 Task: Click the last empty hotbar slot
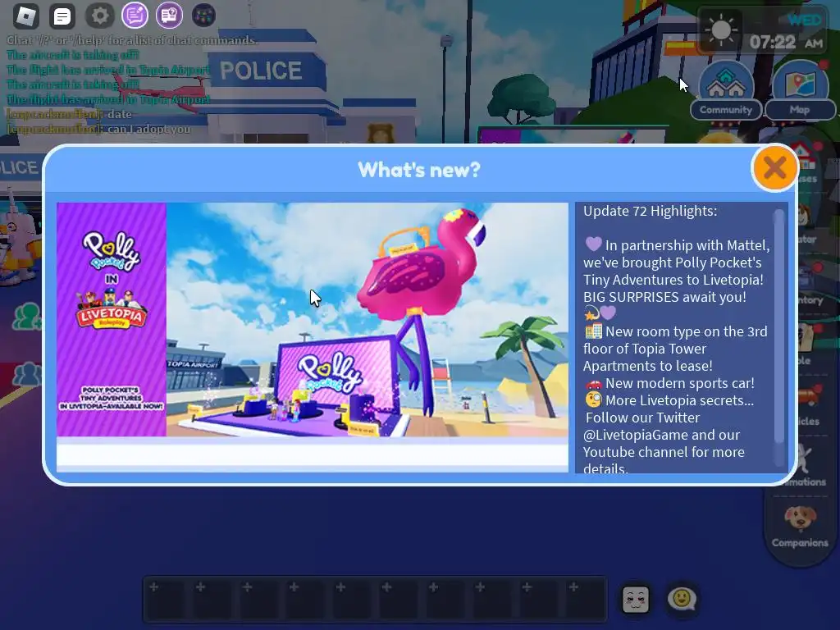click(585, 599)
